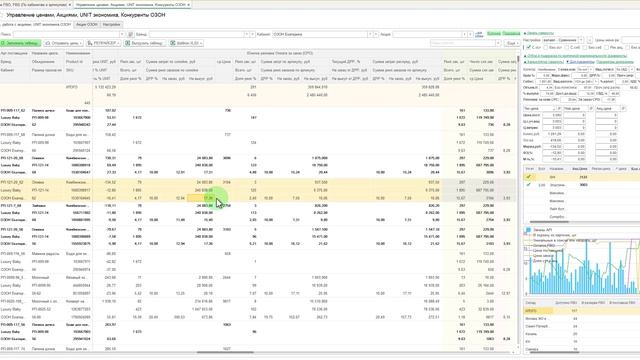Click the Параметры документа link
640x360 pixels.
615,62
